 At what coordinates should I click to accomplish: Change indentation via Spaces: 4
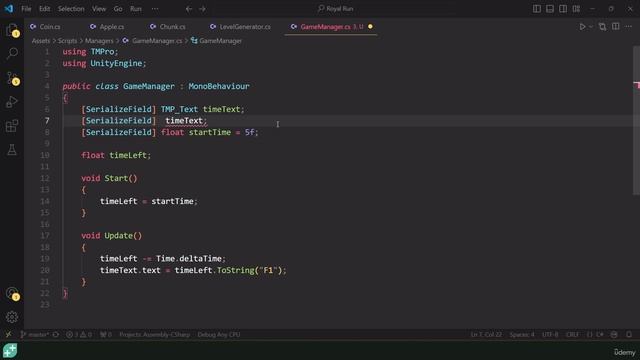522,334
